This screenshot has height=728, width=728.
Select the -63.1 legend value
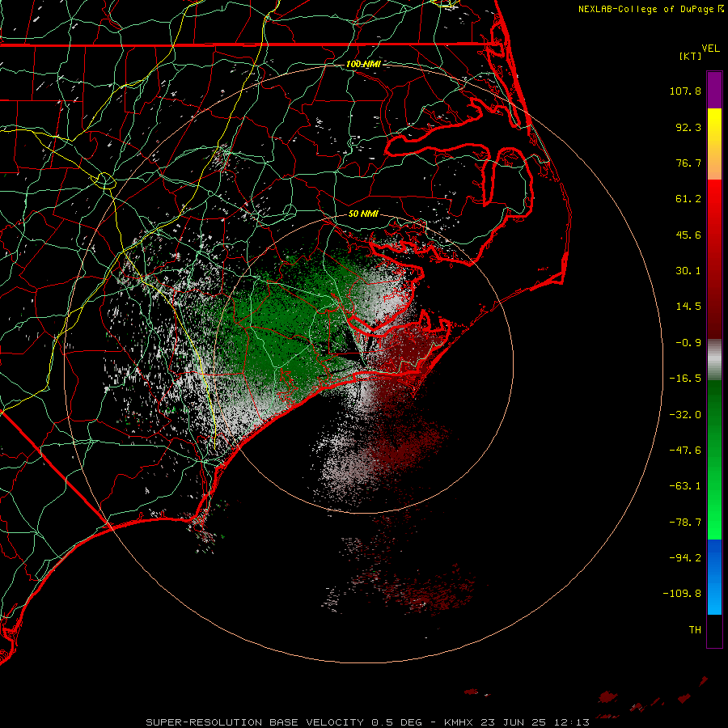coord(685,486)
